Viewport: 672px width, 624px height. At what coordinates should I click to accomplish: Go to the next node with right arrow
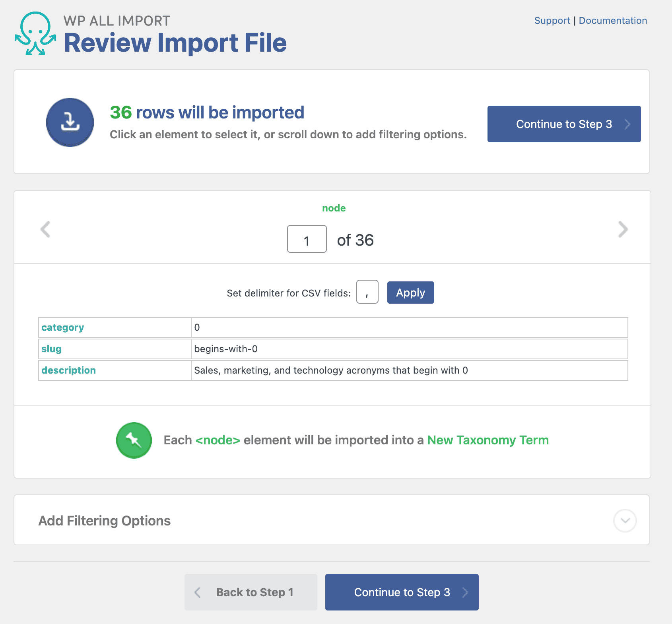(623, 229)
